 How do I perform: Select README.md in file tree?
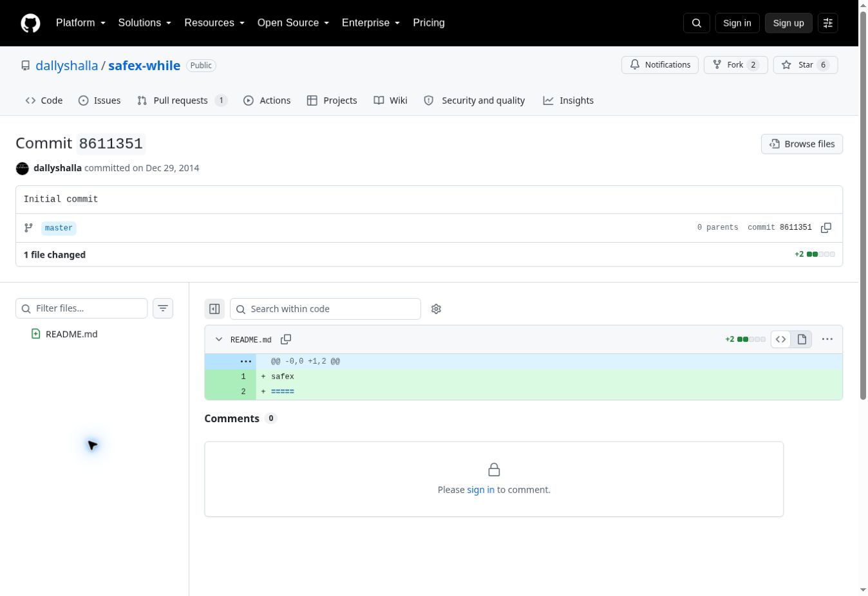(71, 334)
